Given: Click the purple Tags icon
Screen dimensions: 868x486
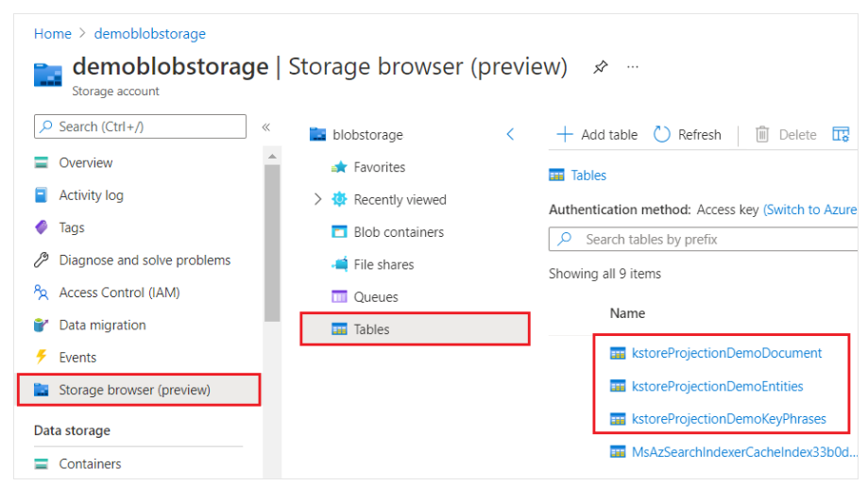Looking at the screenshot, I should [41, 227].
